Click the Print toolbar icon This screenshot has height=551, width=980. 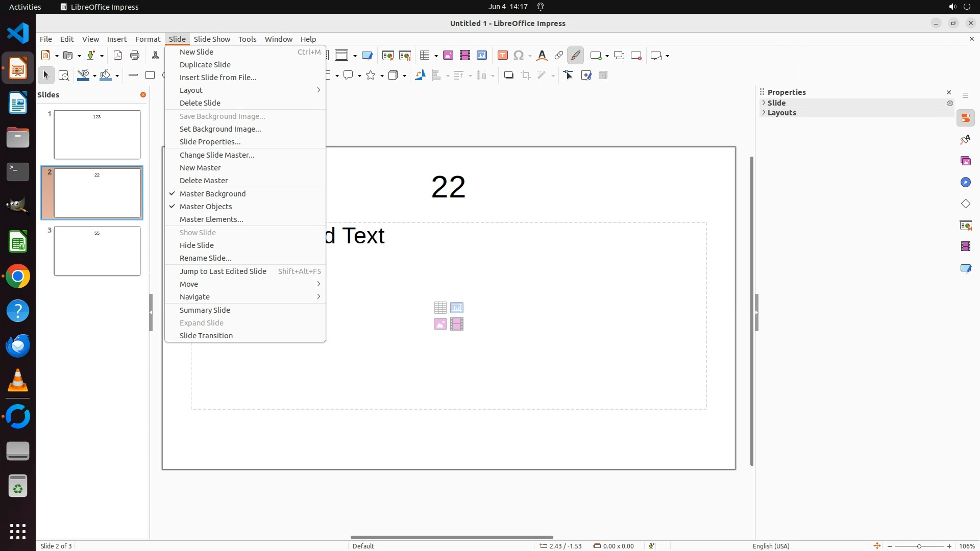[x=135, y=56]
